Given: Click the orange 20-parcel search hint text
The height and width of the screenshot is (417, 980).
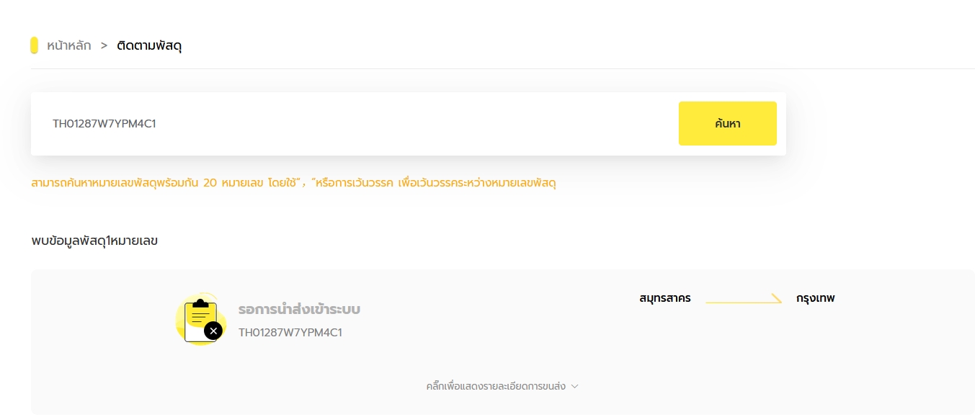Looking at the screenshot, I should pyautogui.click(x=293, y=183).
